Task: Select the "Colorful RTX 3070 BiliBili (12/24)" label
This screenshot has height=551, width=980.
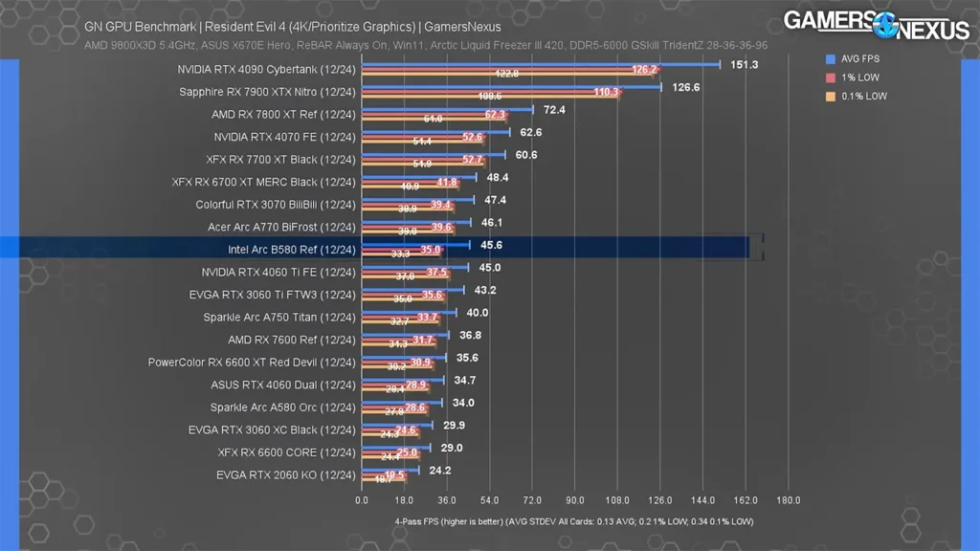Action: coord(276,205)
